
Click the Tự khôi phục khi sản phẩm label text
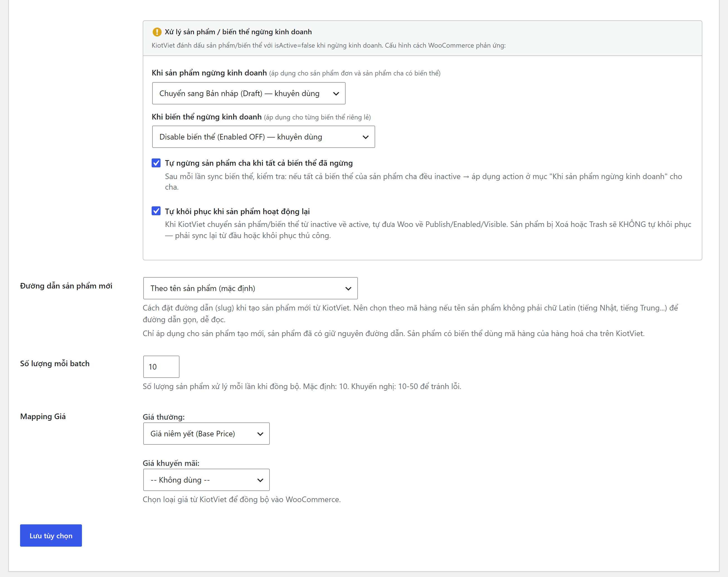click(237, 212)
